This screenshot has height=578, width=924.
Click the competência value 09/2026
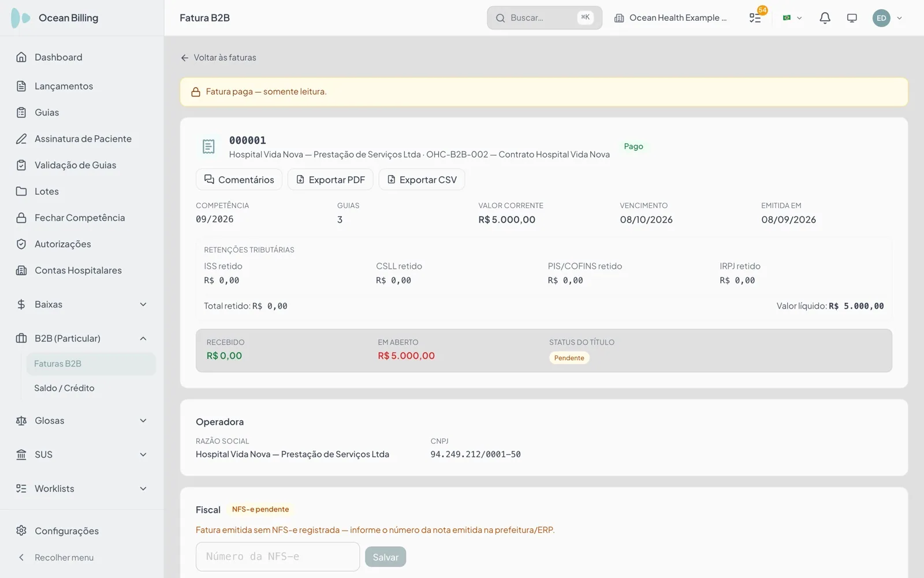pyautogui.click(x=215, y=220)
